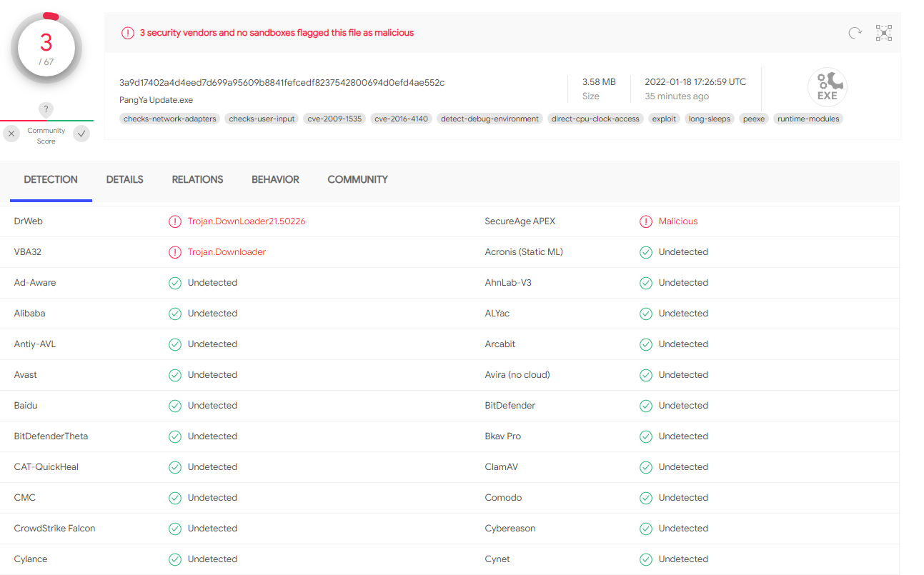Click the exploit tag
The image size is (924, 575).
coord(664,119)
